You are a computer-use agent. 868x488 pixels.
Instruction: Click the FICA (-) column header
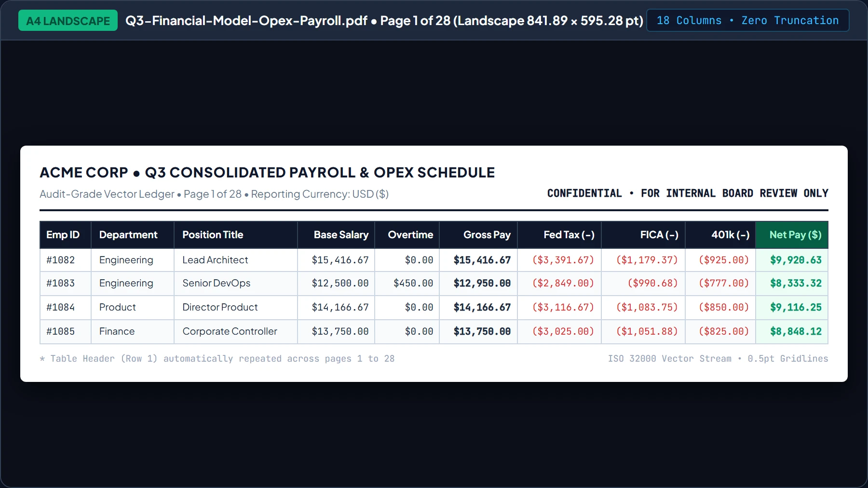[x=643, y=235]
